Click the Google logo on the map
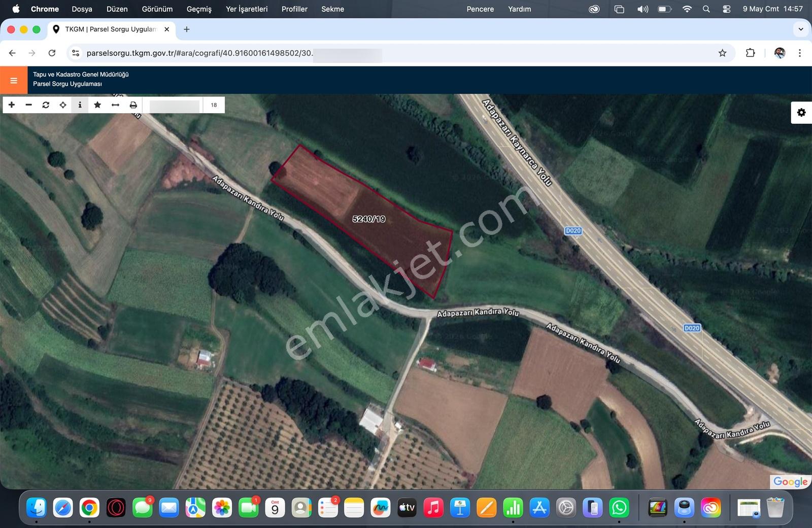812x528 pixels. tap(790, 481)
